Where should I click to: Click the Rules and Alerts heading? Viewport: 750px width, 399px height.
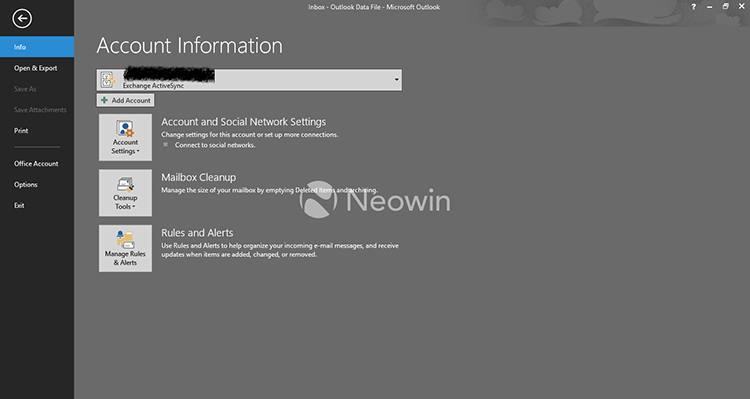[x=197, y=233]
